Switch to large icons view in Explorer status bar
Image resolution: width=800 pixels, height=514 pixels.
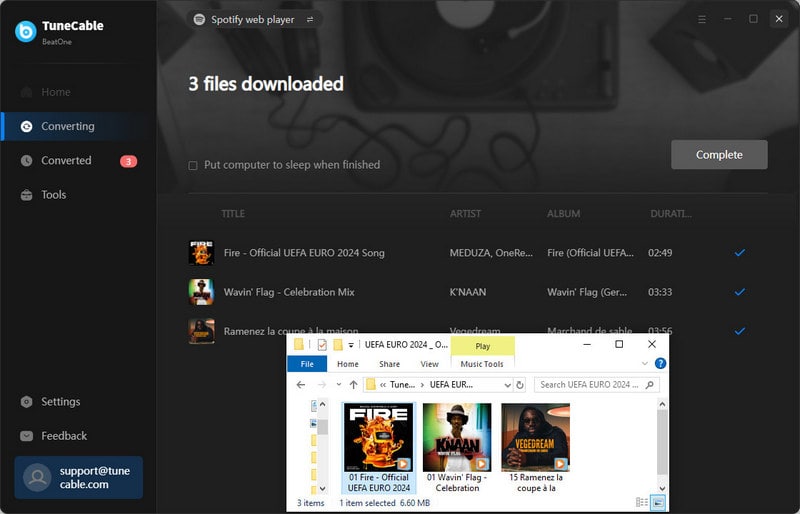[658, 503]
